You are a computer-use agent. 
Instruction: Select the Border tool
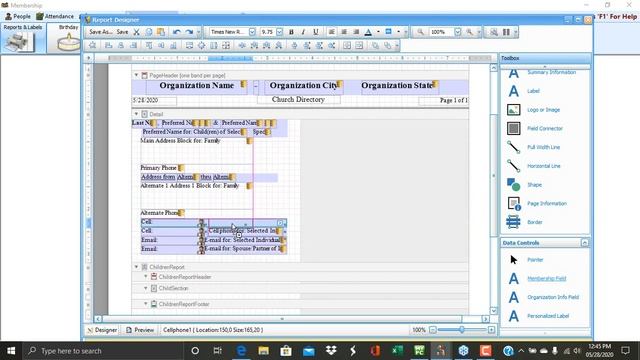[x=534, y=222]
